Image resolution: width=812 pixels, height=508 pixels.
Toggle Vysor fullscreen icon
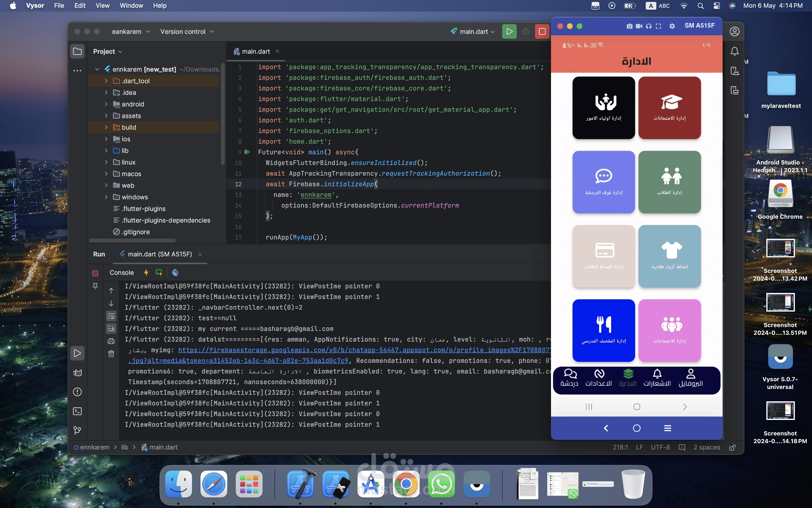pos(658,26)
